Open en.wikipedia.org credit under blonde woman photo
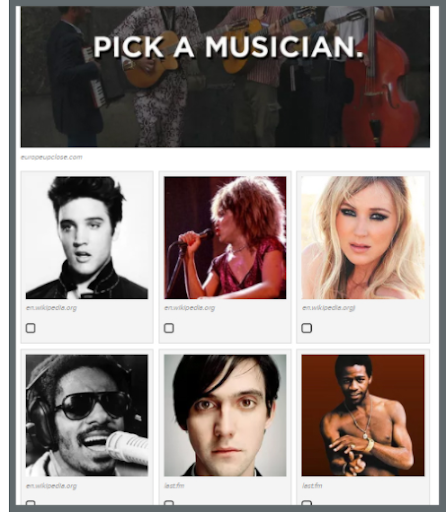Viewport: 446px width, 512px height. pyautogui.click(x=329, y=308)
